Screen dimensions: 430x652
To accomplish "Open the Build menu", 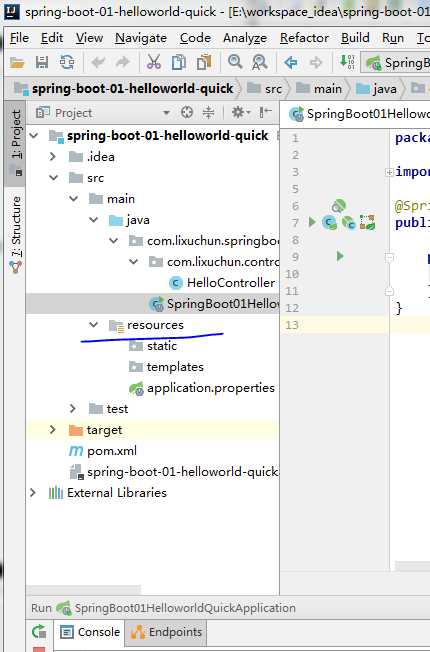I will pos(355,38).
